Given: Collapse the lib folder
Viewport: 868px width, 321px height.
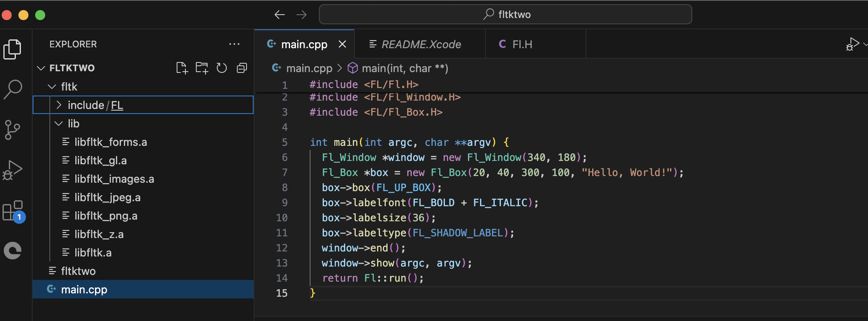Looking at the screenshot, I should [x=59, y=124].
